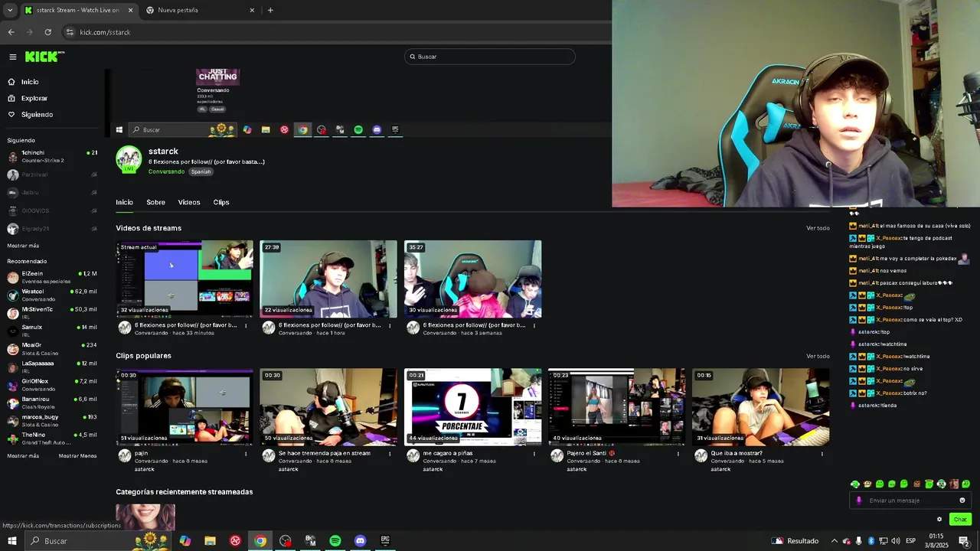Select the Videos channel tab
980x551 pixels.
189,202
